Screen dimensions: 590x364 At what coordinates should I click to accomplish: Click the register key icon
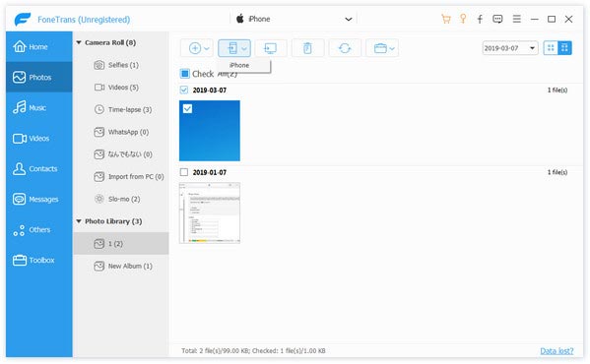pyautogui.click(x=463, y=19)
